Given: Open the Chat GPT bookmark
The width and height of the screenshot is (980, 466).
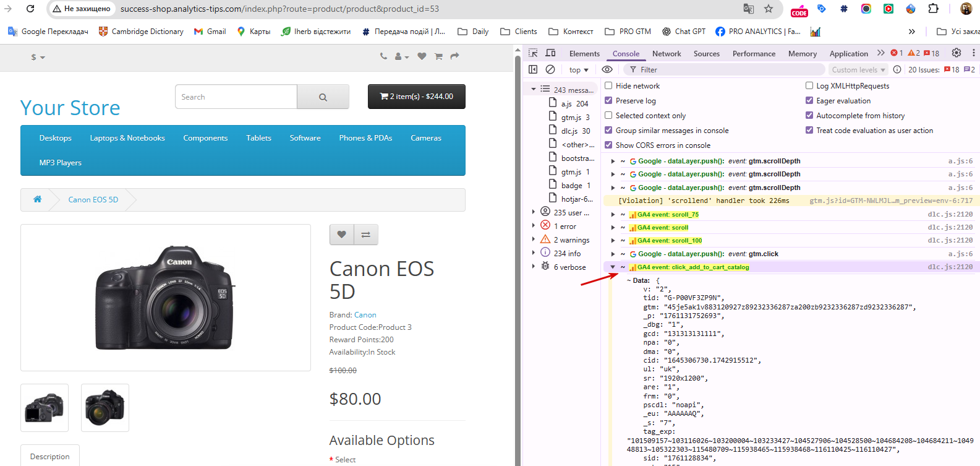Looking at the screenshot, I should [x=684, y=32].
